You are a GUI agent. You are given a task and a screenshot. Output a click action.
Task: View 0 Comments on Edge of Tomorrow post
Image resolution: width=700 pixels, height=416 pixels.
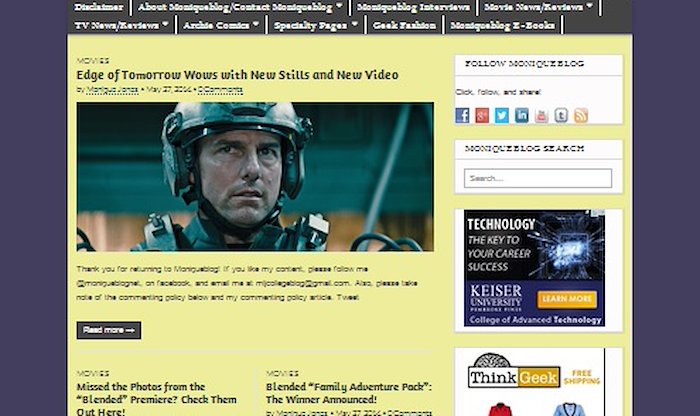(220, 89)
